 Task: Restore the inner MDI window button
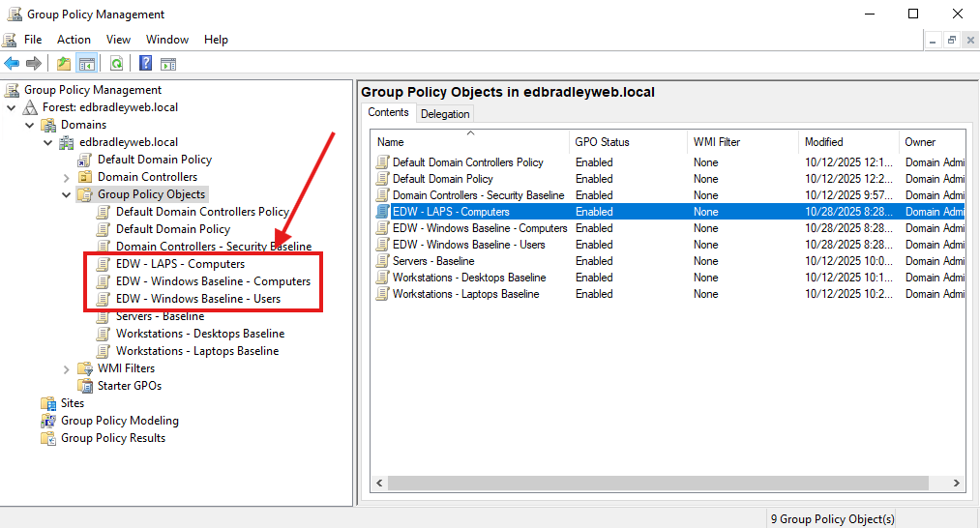pyautogui.click(x=951, y=40)
